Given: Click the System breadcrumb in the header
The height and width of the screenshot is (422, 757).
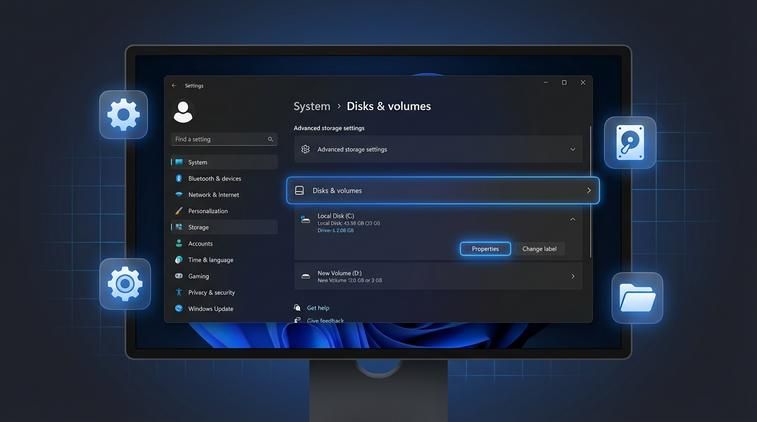Looking at the screenshot, I should pos(312,106).
